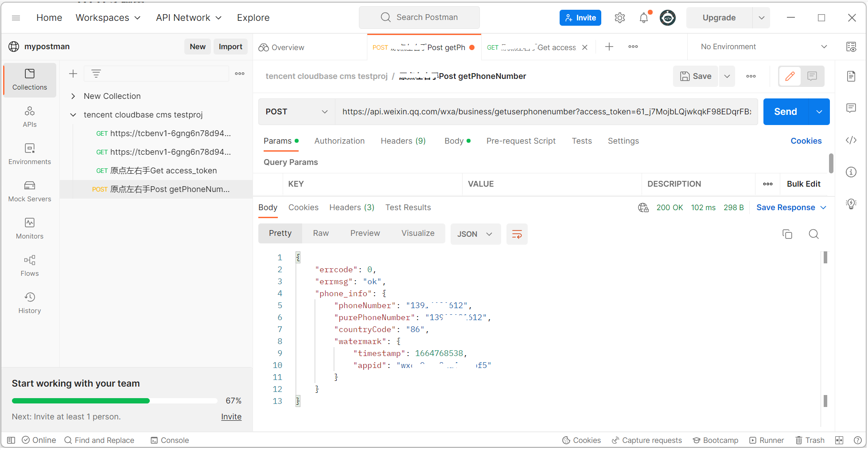Click the team onboarding progress bar
The width and height of the screenshot is (868, 450).
pyautogui.click(x=115, y=401)
